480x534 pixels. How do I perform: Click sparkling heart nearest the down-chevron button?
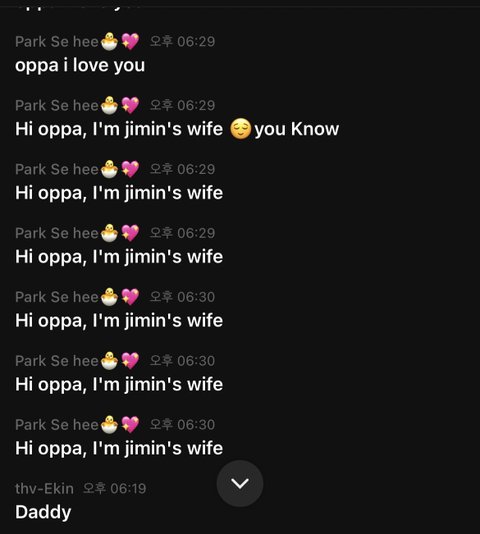point(130,425)
